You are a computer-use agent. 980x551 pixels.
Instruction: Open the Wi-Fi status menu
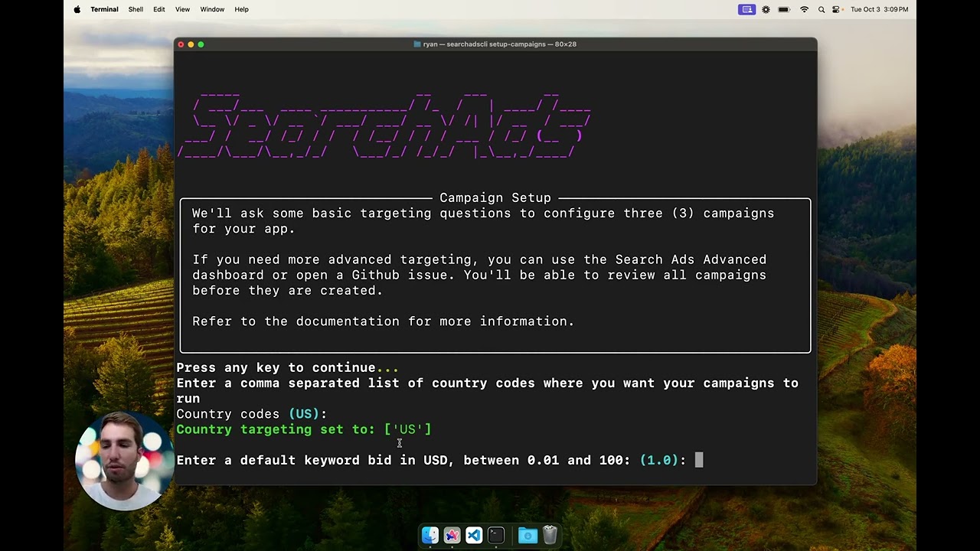point(804,9)
